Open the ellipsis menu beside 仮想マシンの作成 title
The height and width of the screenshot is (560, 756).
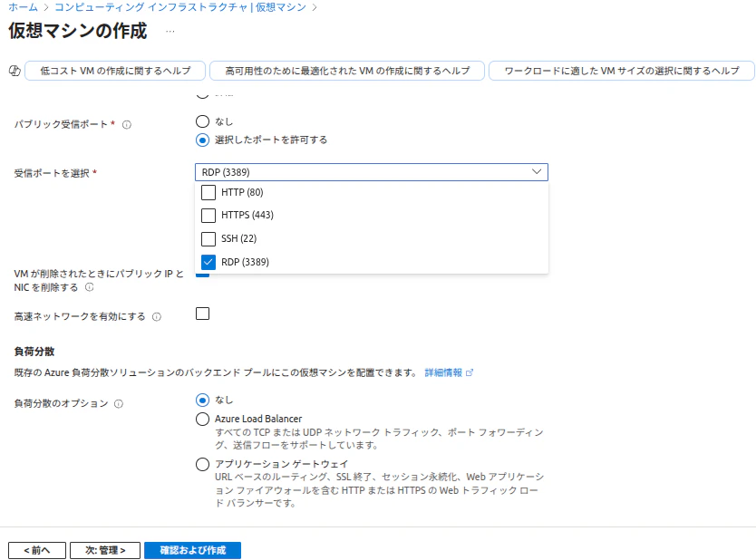[x=170, y=32]
